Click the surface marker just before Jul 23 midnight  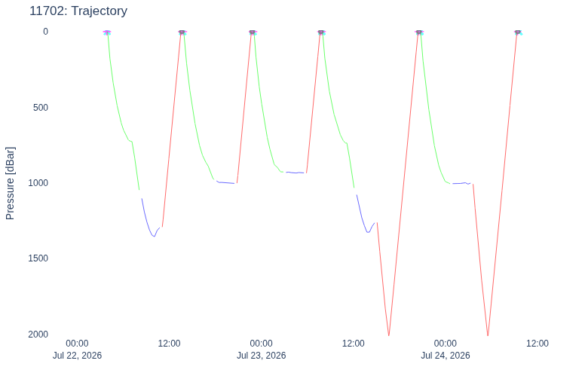click(x=253, y=32)
